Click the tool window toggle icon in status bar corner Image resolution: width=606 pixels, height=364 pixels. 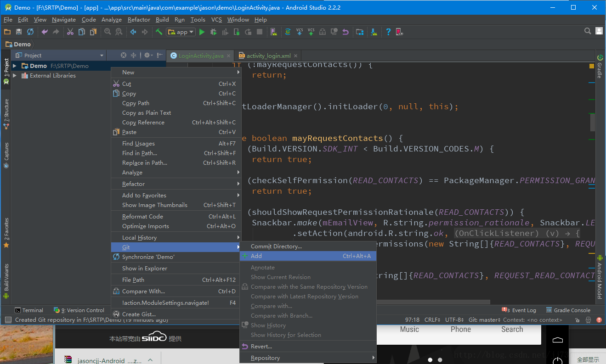pos(8,319)
